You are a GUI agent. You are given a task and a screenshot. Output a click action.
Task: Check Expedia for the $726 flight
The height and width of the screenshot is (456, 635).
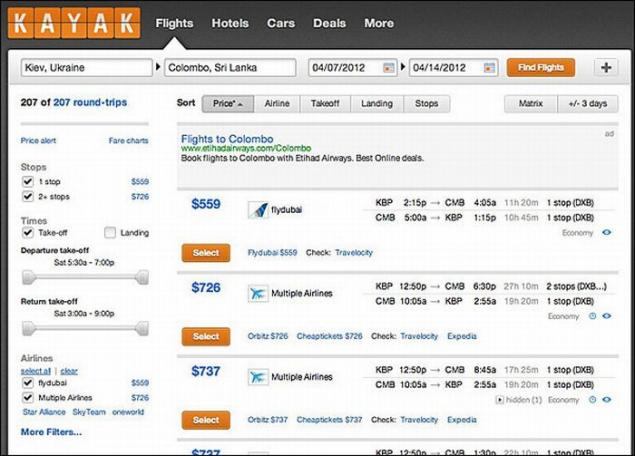click(x=462, y=336)
